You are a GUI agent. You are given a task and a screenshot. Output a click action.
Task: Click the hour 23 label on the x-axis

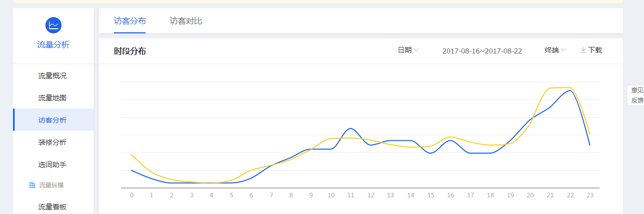click(590, 195)
